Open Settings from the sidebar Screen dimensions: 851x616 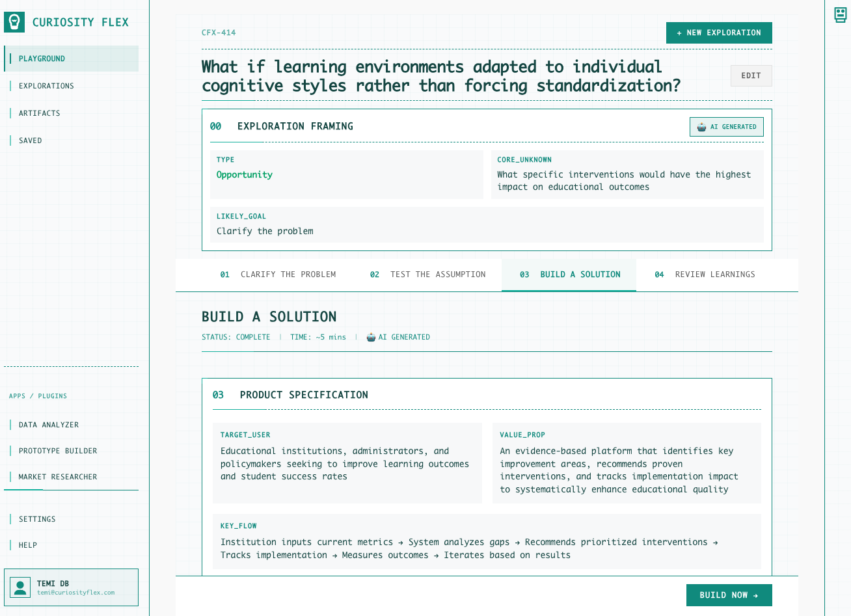[x=37, y=519]
